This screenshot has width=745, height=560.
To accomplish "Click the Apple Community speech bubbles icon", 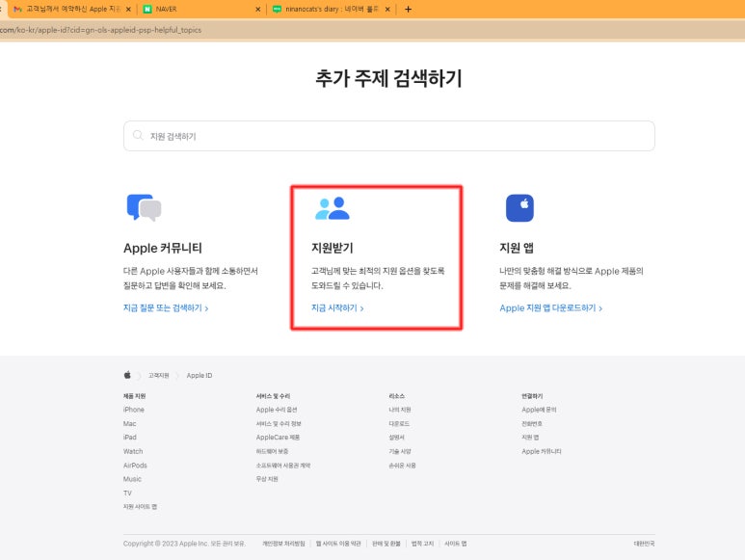I will 144,207.
